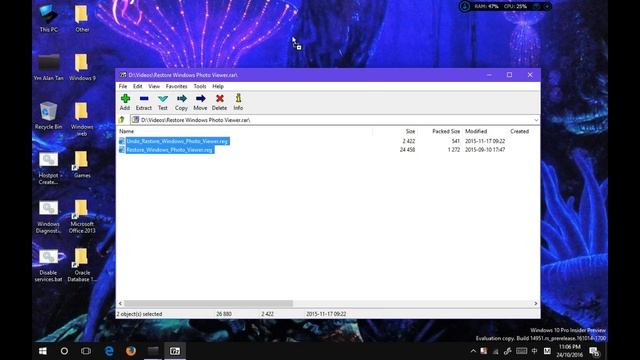Screen dimensions: 640x360
Task: Open the Recycle Bin desktop icon
Action: 48,116
